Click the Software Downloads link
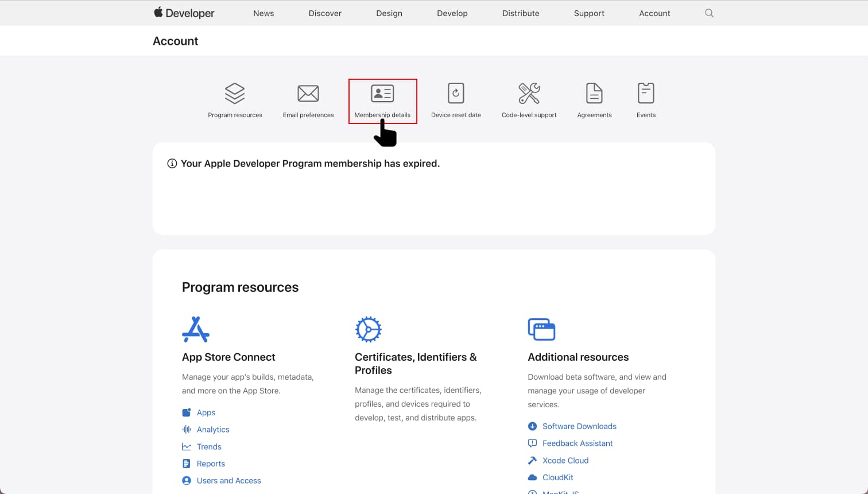868x494 pixels. point(579,426)
